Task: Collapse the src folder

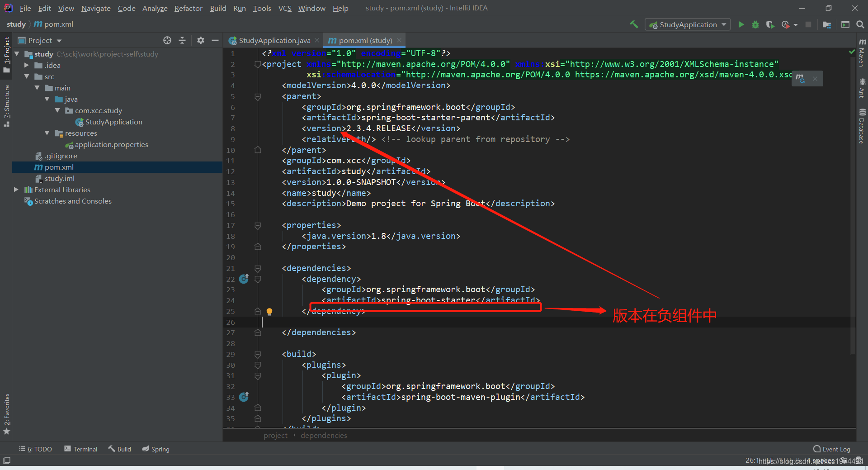Action: point(27,76)
